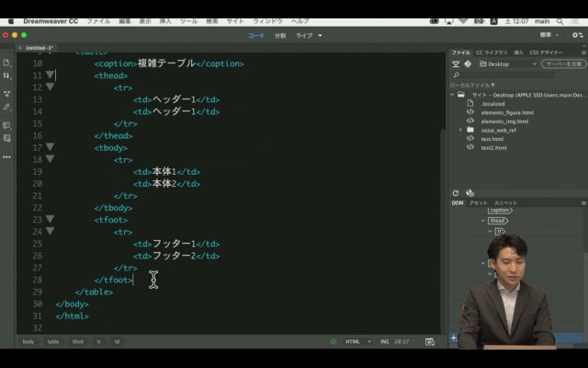
Task: Click the preview icon at status bar right
Action: coord(430,341)
